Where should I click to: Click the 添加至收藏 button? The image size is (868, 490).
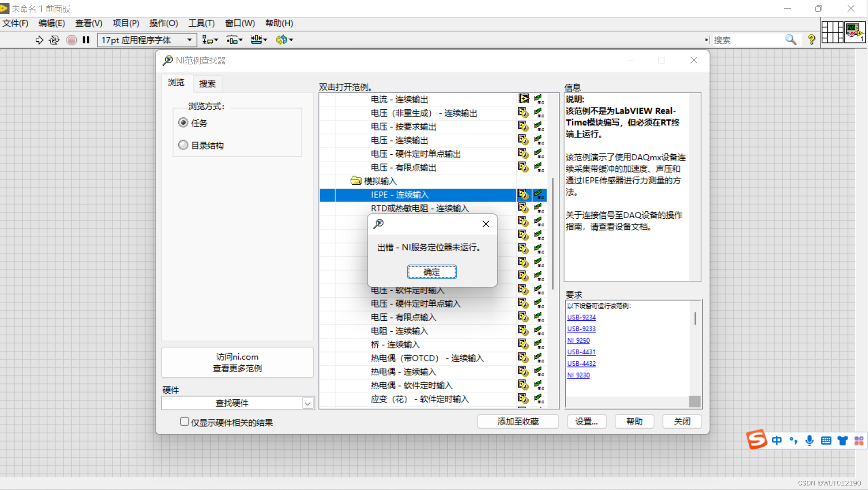(518, 421)
